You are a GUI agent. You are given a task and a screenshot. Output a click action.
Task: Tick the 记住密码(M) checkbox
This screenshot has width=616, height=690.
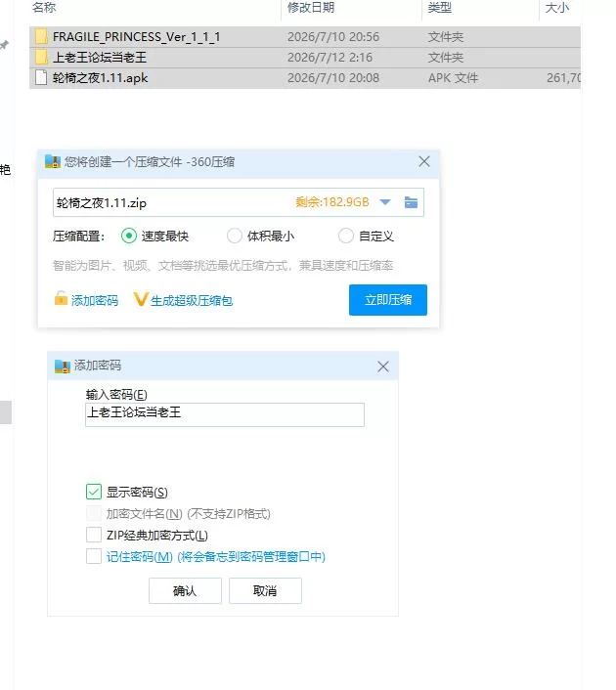point(94,556)
